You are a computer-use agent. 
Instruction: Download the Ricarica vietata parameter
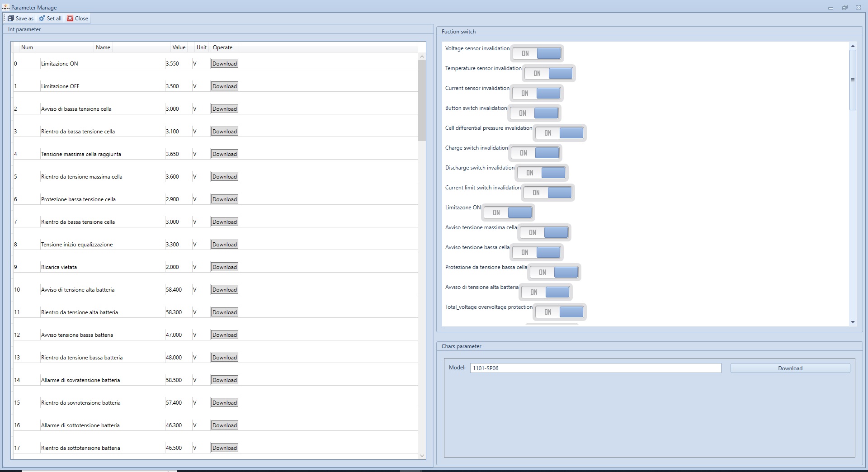click(225, 267)
